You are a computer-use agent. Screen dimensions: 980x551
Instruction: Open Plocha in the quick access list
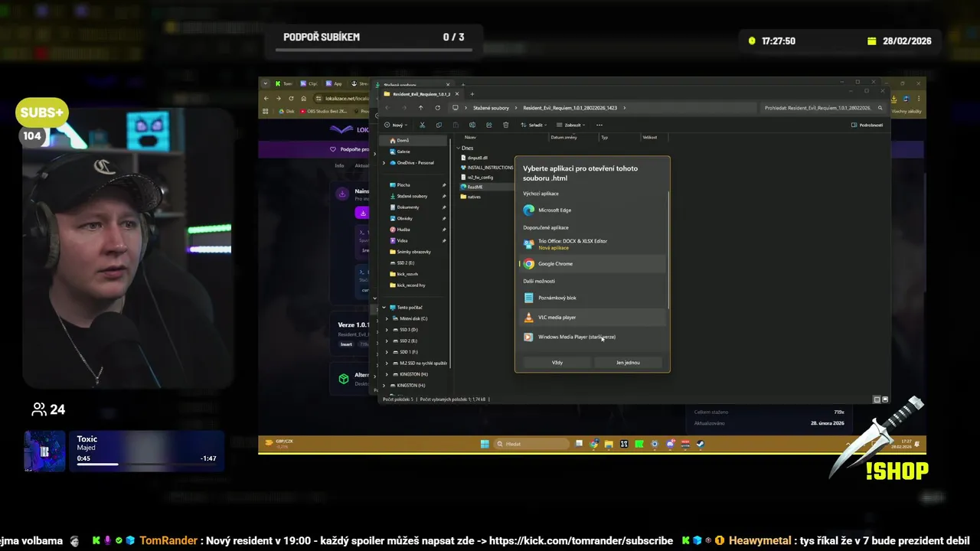(403, 185)
